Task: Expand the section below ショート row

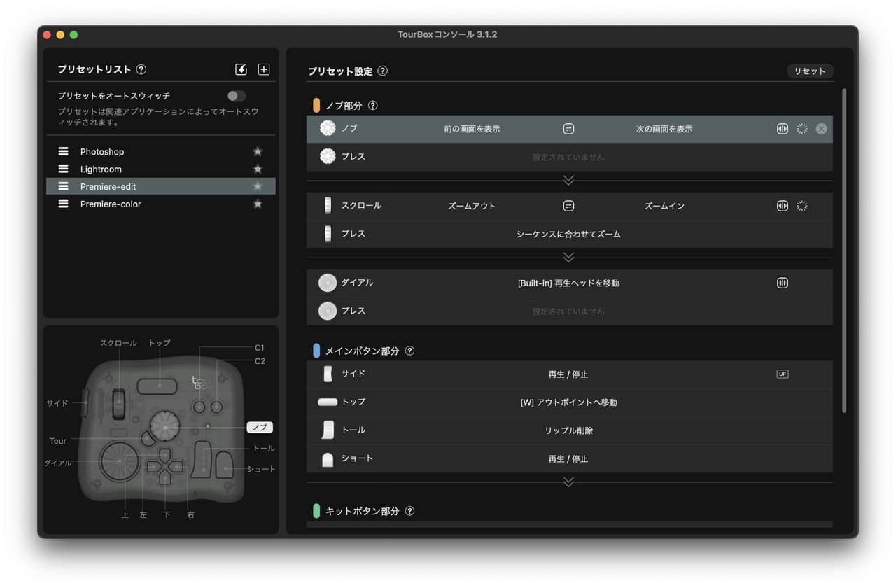Action: pos(568,482)
